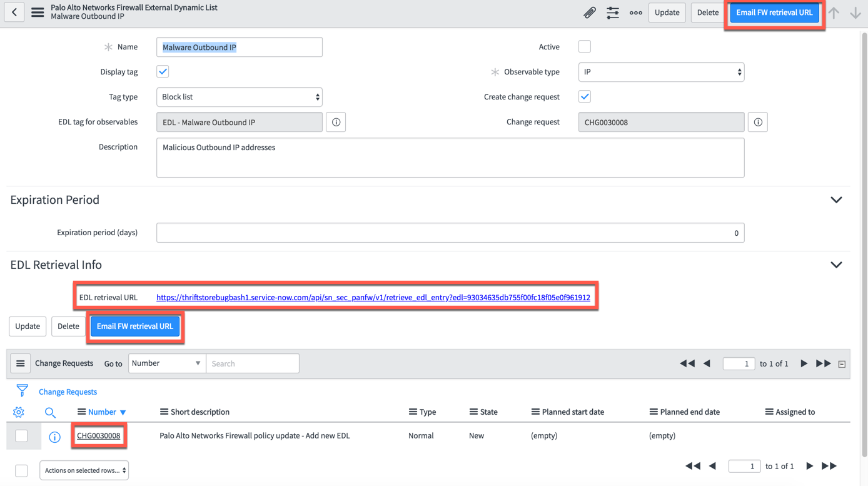Image resolution: width=868 pixels, height=486 pixels.
Task: Open attachments with the paperclip icon
Action: 589,13
